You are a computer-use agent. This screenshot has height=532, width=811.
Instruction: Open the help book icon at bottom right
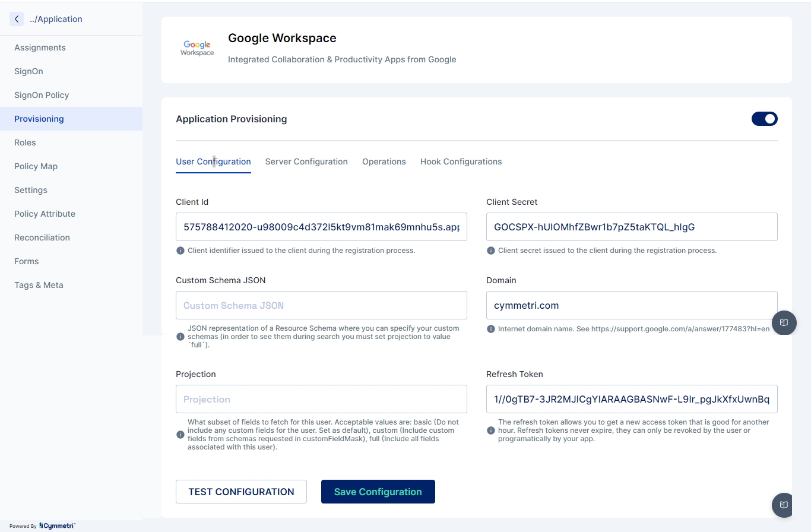click(784, 505)
